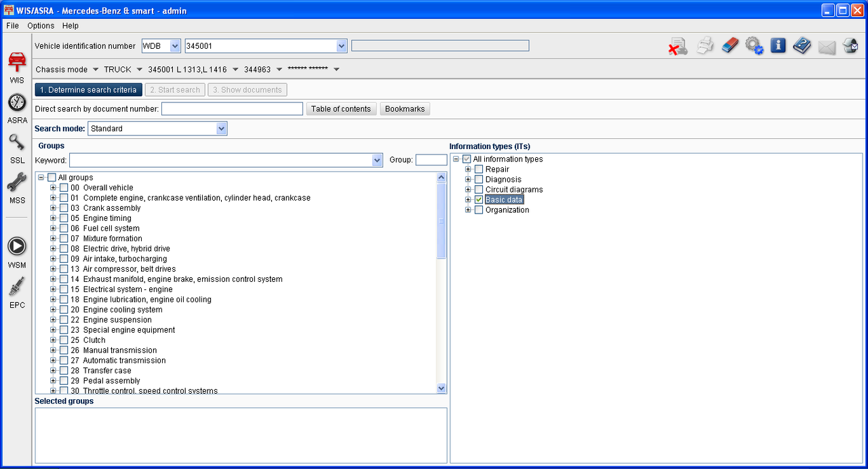Open the 344963 engine dropdown
This screenshot has width=868, height=469.
(279, 69)
